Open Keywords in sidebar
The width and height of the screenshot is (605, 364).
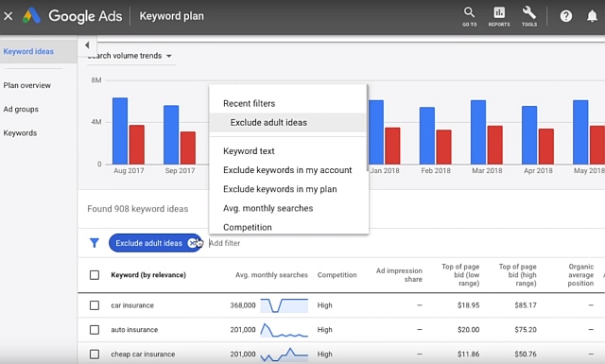point(20,133)
